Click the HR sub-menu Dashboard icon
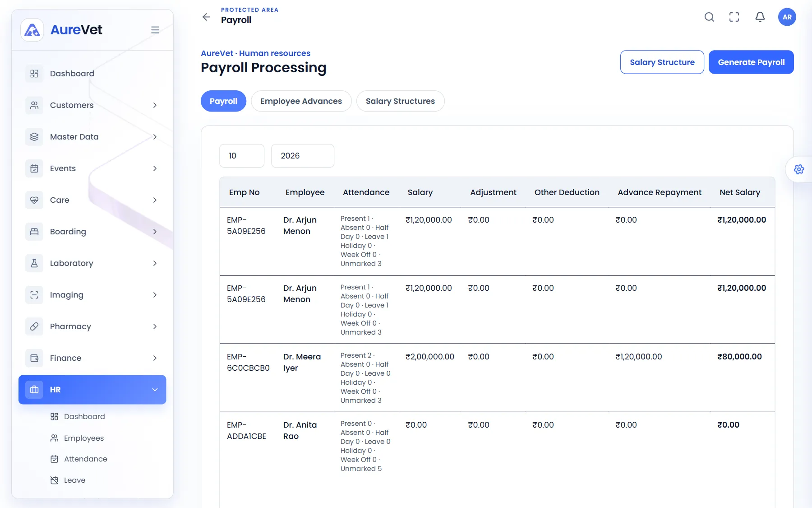Viewport: 812px width, 508px height. [x=54, y=416]
